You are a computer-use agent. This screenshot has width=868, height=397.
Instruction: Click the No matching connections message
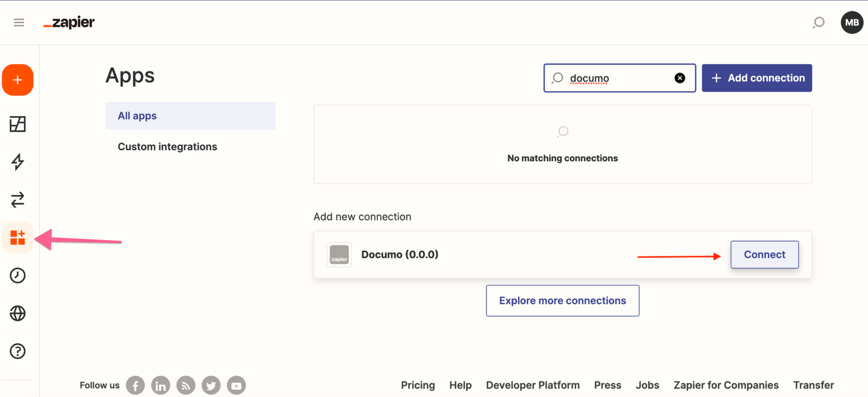coord(562,158)
